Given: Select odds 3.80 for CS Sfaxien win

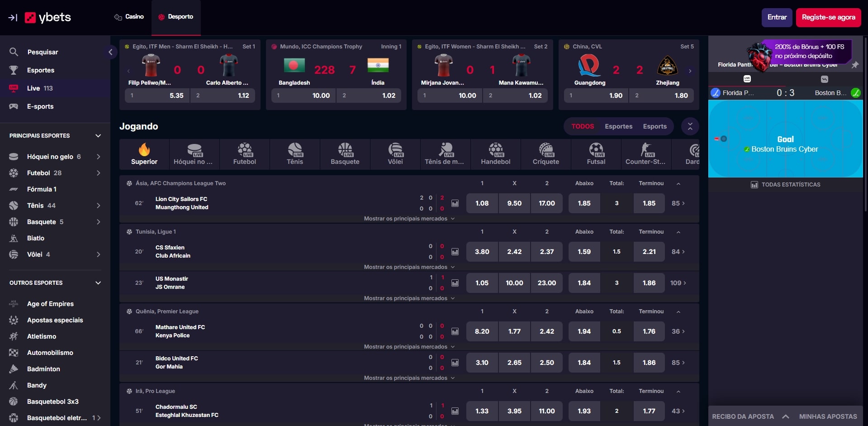Looking at the screenshot, I should tap(482, 252).
